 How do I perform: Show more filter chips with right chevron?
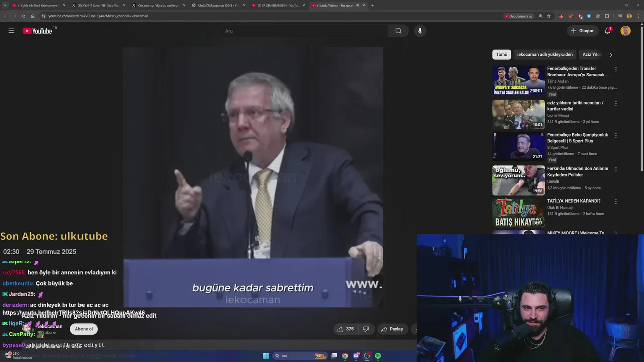[611, 55]
